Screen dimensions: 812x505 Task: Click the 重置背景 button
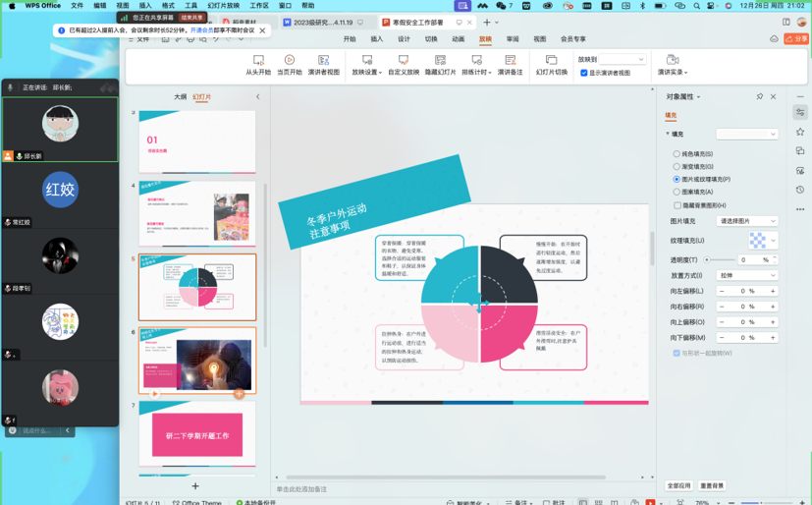pos(712,485)
